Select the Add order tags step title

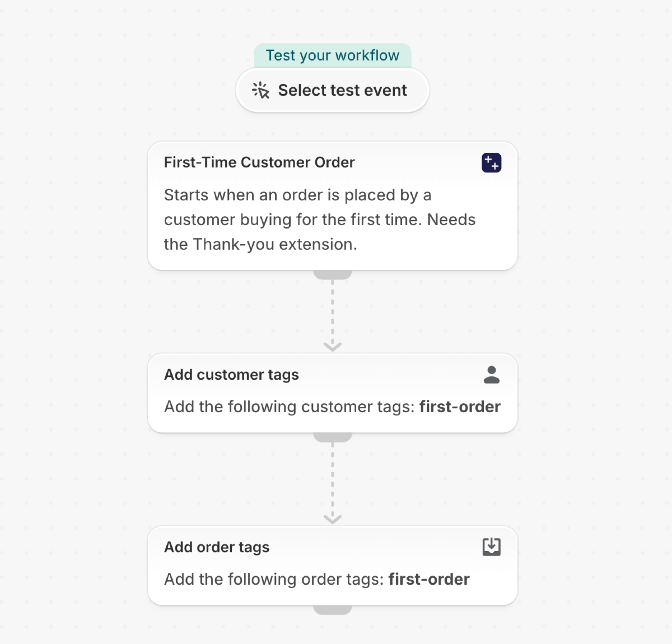(x=217, y=547)
